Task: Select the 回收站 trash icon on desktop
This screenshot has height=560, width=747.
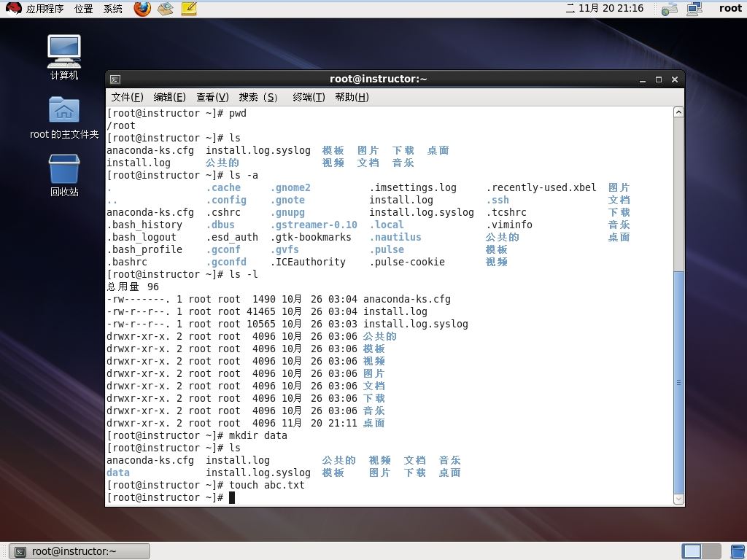Action: coord(64,175)
